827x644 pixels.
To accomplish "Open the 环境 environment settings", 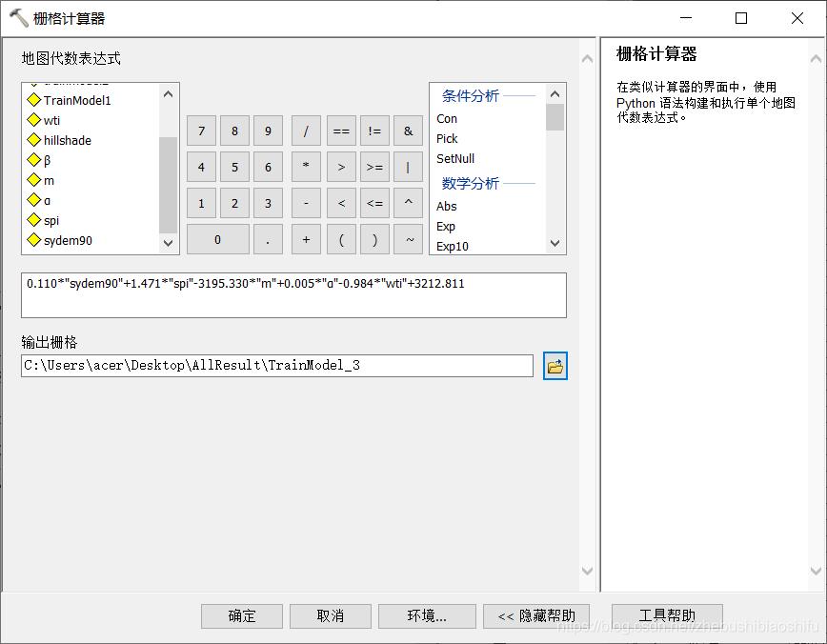I will point(427,615).
